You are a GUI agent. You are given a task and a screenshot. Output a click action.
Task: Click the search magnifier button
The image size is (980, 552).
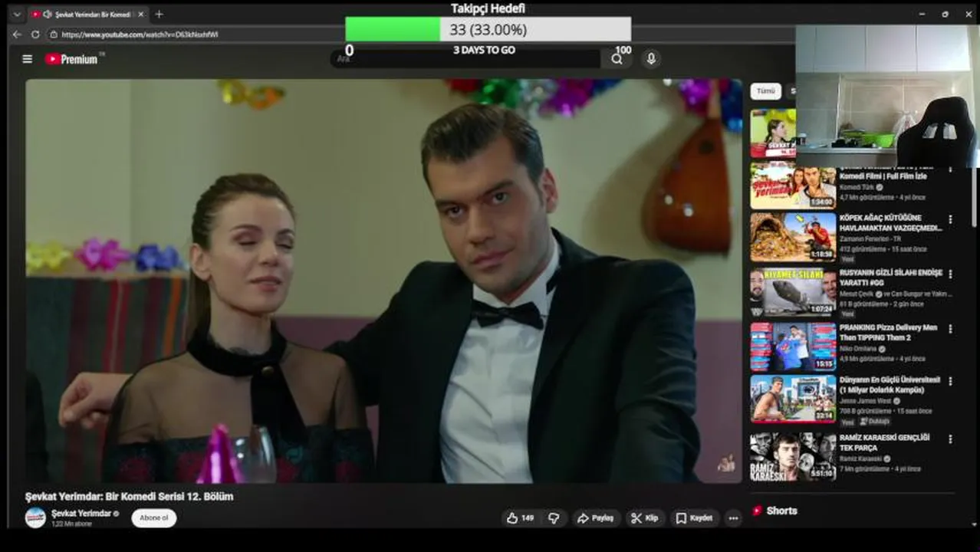pyautogui.click(x=617, y=59)
